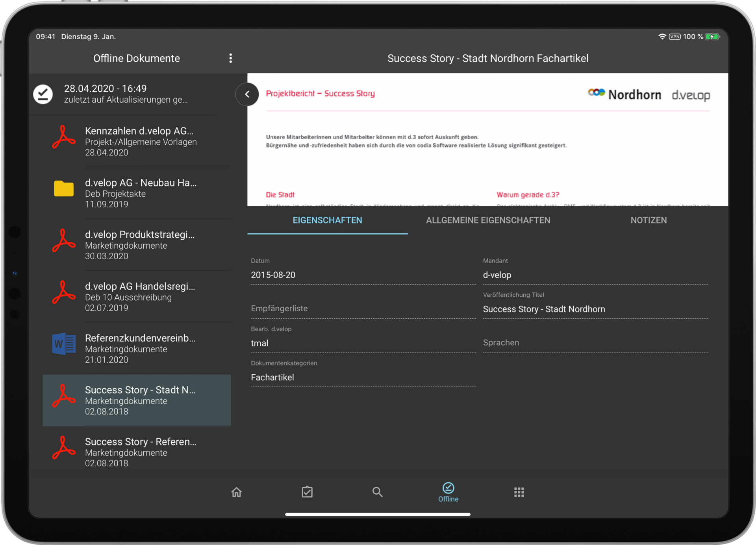Select the Eigenschaften tab
The image size is (756, 545).
pyautogui.click(x=327, y=220)
